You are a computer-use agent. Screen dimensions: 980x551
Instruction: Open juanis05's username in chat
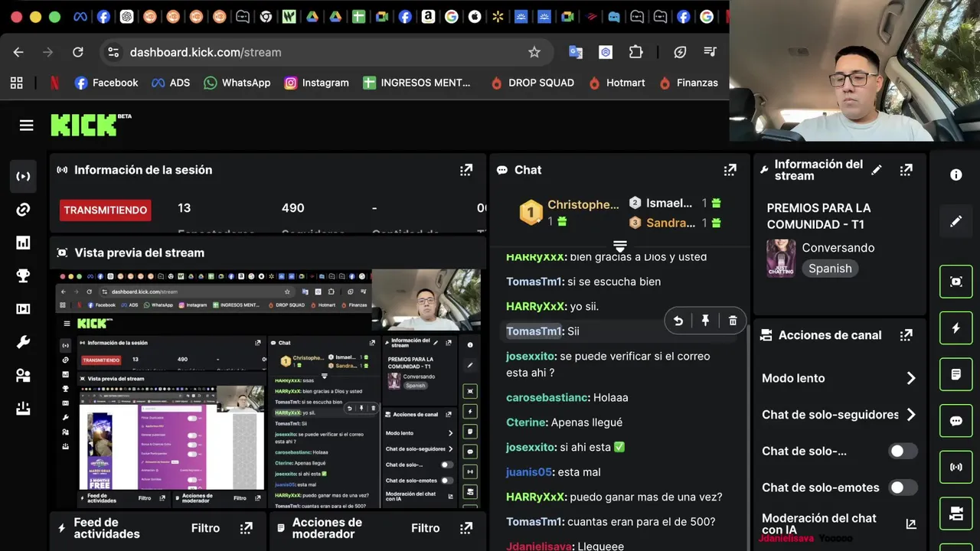pyautogui.click(x=529, y=472)
